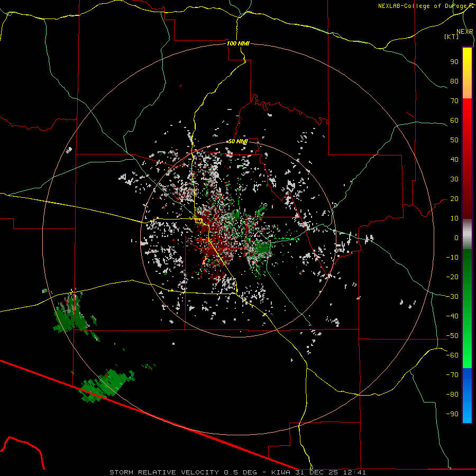
Task: Click the -30 value on velocity scale
Action: (452, 297)
